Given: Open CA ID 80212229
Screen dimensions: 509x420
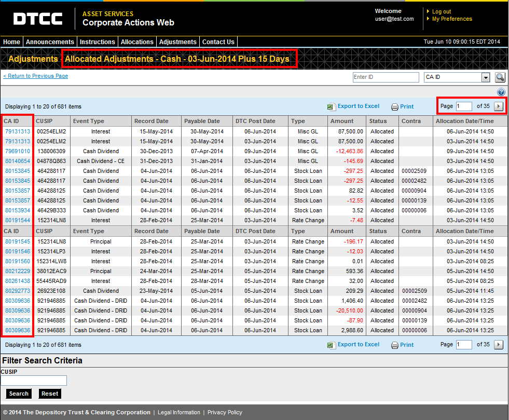Looking at the screenshot, I should coord(18,271).
